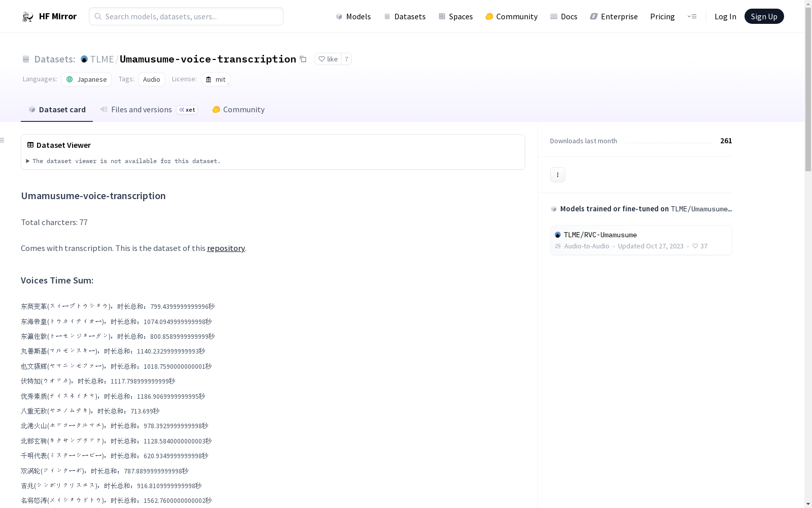812x508 pixels.
Task: Open the Docs nav item
Action: [x=563, y=16]
